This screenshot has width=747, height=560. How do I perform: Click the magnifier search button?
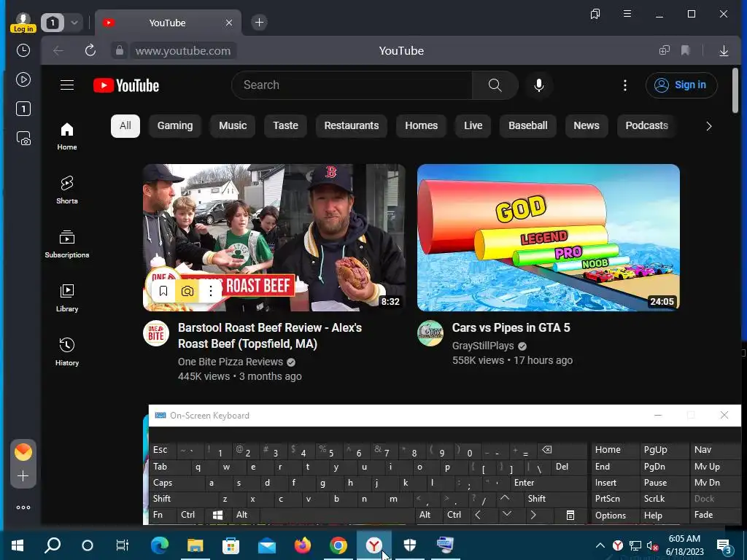[x=495, y=85]
